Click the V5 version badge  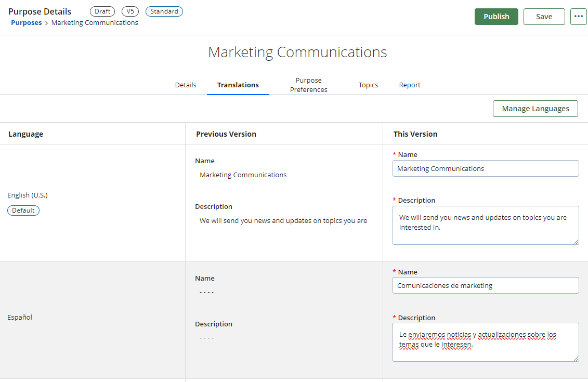[130, 11]
